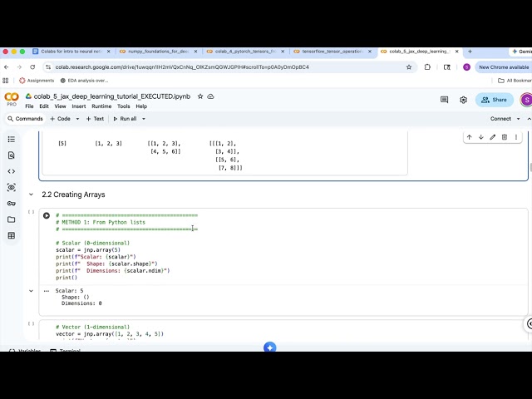Viewport: 532px width, 399px height.
Task: Open the variables inspector sidebar icon
Action: point(11,187)
